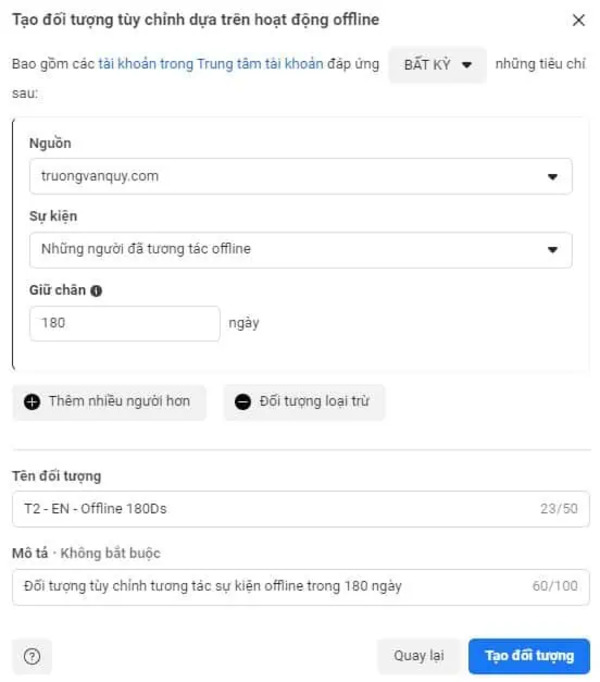Image resolution: width=600 pixels, height=682 pixels.
Task: Open the BẤT KỲ criteria dropdown
Action: click(x=437, y=65)
